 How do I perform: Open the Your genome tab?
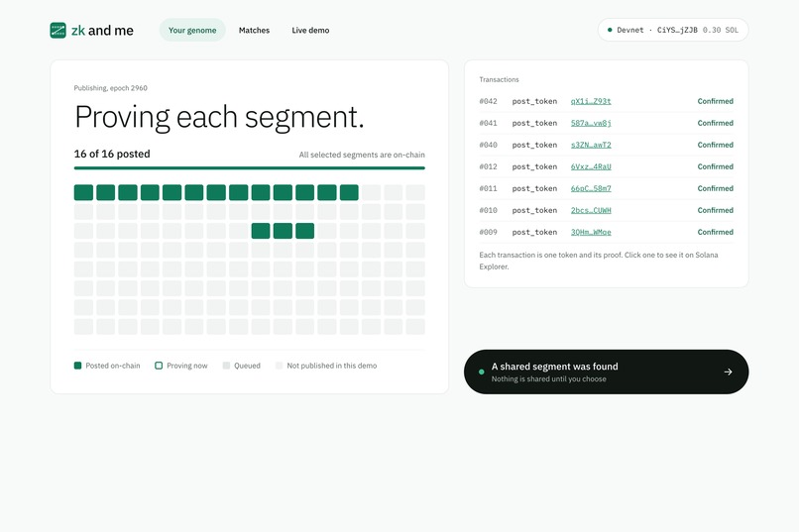pyautogui.click(x=192, y=30)
